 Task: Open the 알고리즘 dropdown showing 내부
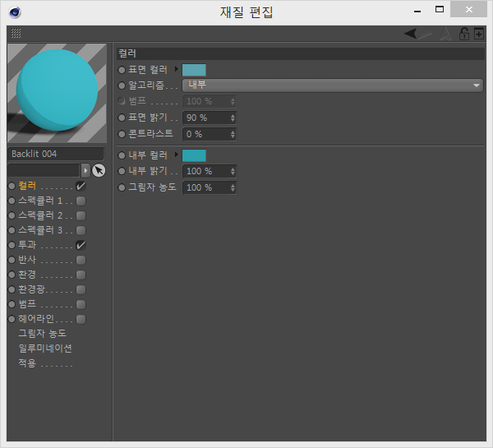pos(333,85)
